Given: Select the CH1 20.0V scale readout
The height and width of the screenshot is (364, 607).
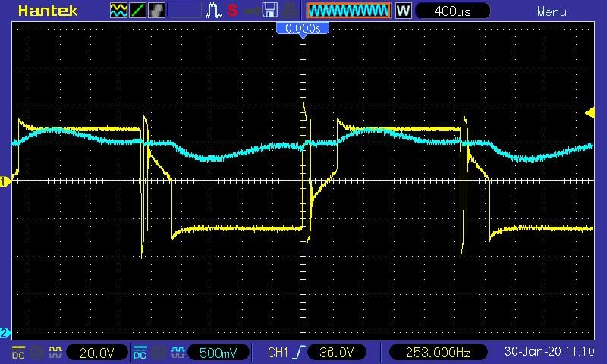Looking at the screenshot, I should [x=97, y=353].
